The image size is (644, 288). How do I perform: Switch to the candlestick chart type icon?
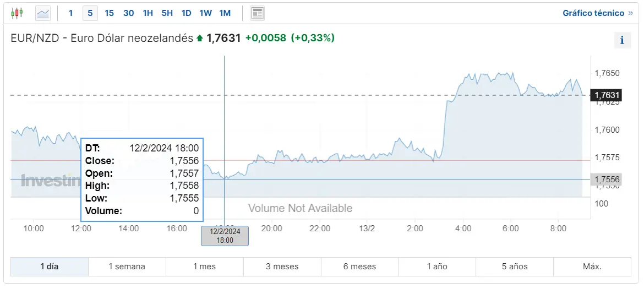[x=17, y=13]
